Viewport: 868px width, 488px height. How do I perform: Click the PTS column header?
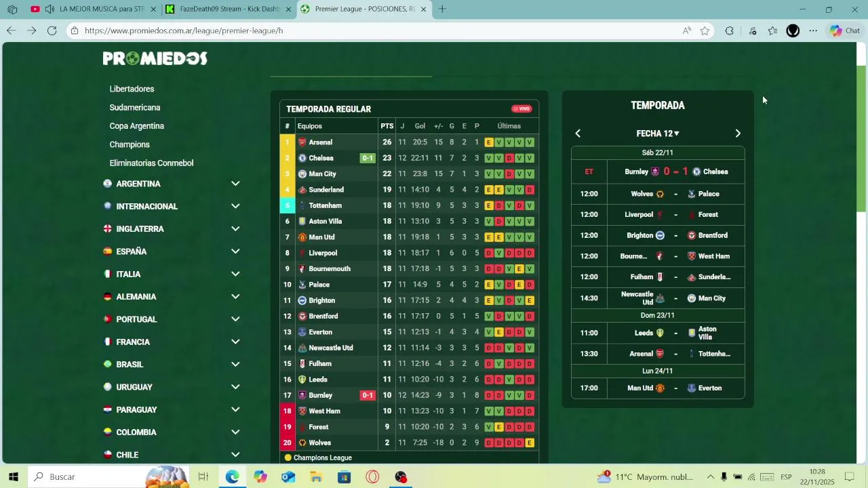coord(387,126)
